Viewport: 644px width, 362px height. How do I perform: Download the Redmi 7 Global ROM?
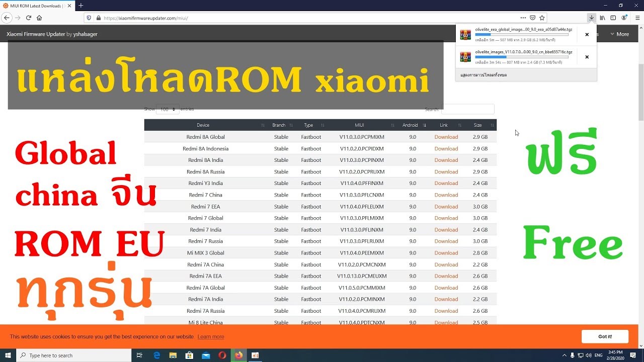point(446,218)
